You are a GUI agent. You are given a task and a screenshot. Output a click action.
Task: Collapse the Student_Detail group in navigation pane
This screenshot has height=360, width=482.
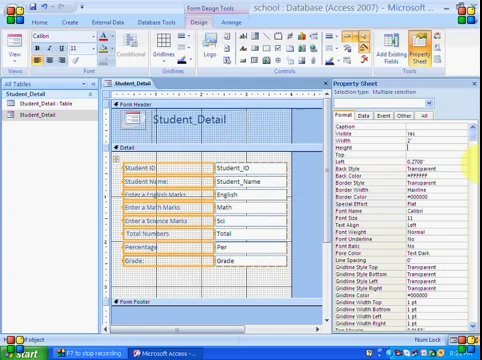90,94
